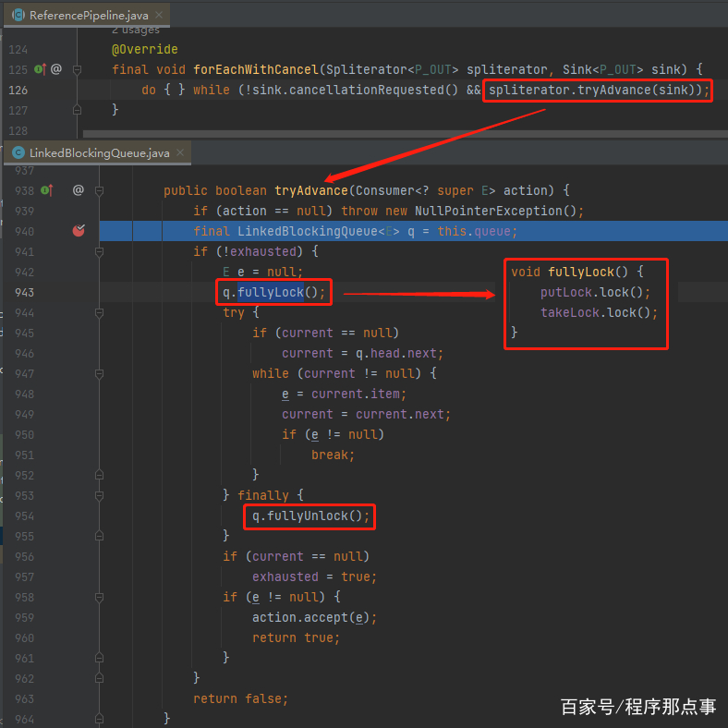The image size is (728, 728).
Task: Toggle the breakpoint on line 940
Action: click(79, 231)
